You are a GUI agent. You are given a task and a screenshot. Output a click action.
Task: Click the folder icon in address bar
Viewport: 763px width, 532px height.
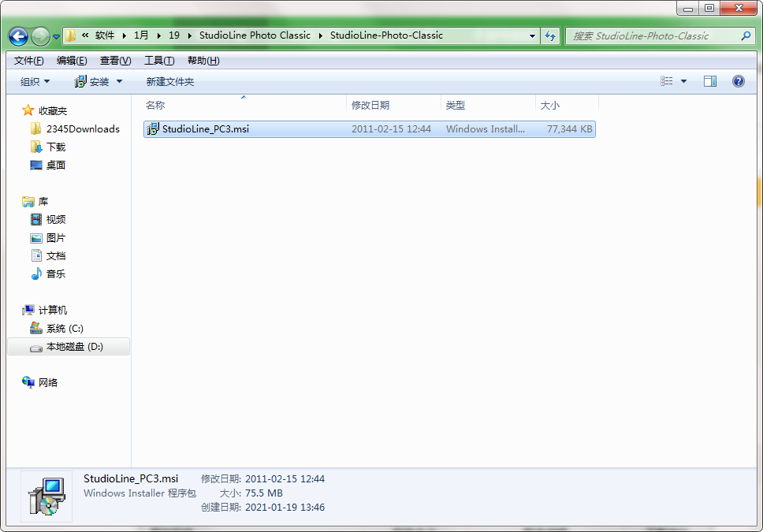71,35
